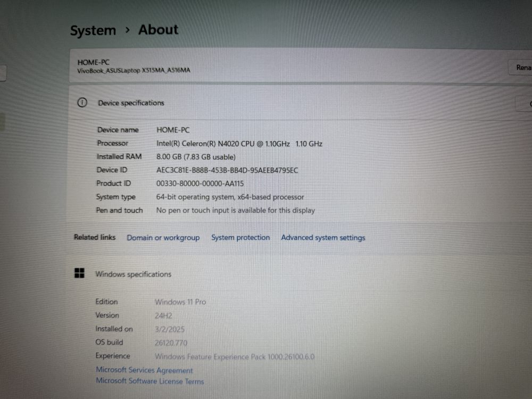Screen dimensions: 532x399
Task: Click the Pen and touch label
Action: [x=119, y=210]
